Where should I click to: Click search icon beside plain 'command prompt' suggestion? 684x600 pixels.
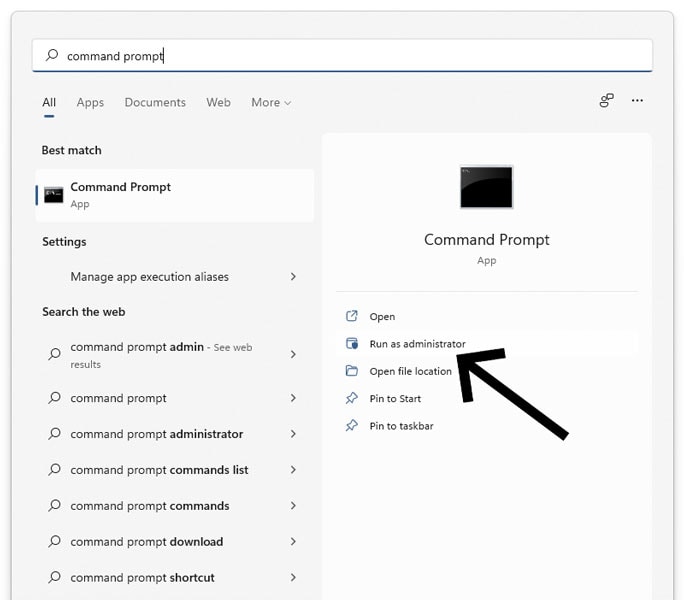[55, 398]
